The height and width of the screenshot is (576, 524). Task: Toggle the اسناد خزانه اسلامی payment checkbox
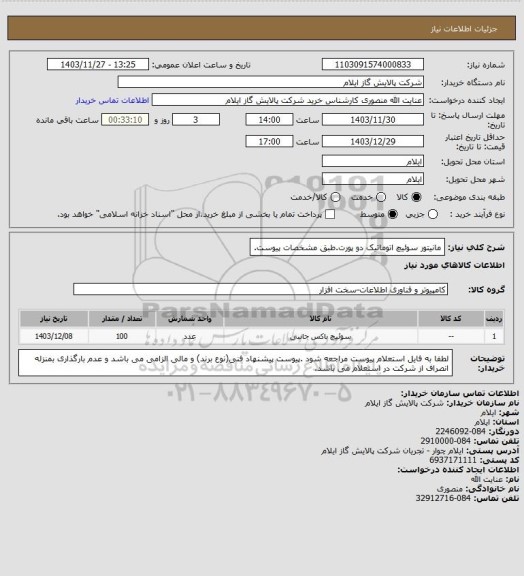pyautogui.click(x=330, y=214)
